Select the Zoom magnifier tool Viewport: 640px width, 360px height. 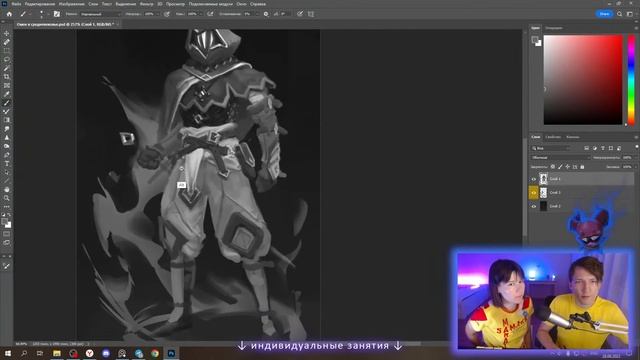pyautogui.click(x=7, y=198)
